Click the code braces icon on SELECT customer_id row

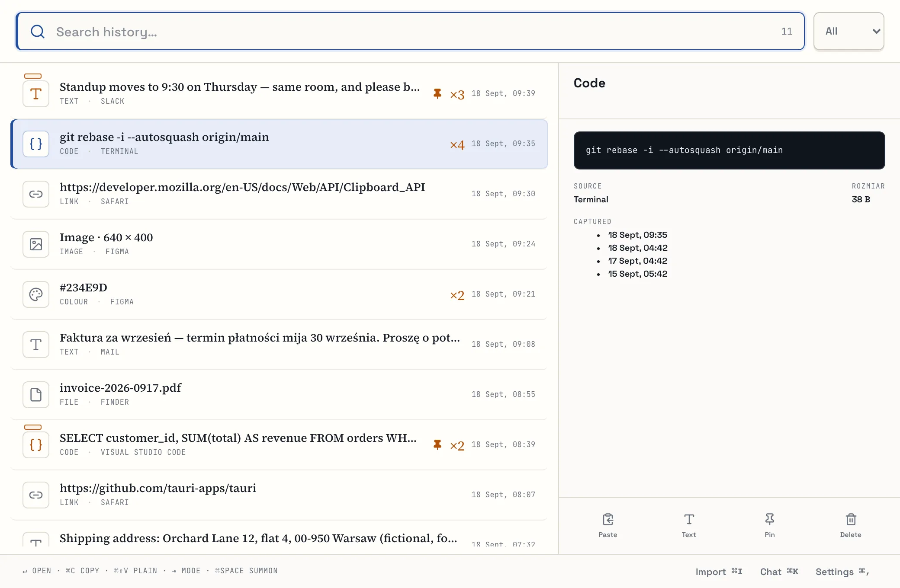click(x=36, y=444)
